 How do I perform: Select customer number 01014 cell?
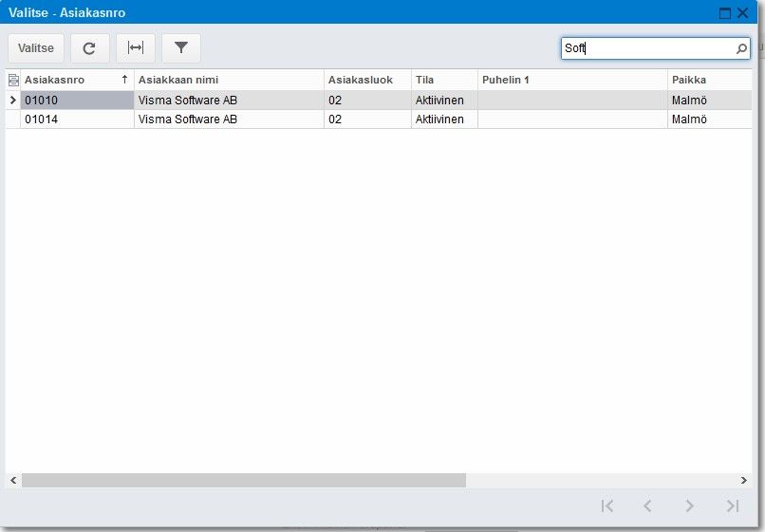coord(77,119)
